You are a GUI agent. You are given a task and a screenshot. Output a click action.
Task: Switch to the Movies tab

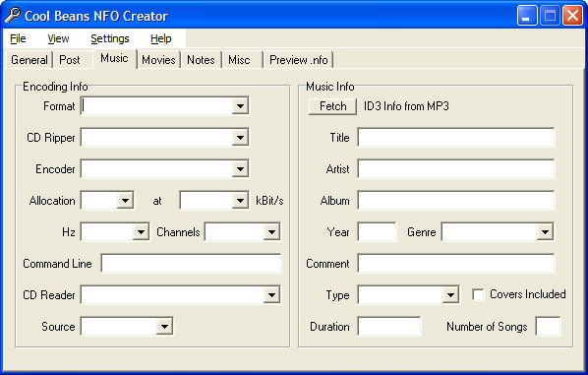click(x=158, y=60)
